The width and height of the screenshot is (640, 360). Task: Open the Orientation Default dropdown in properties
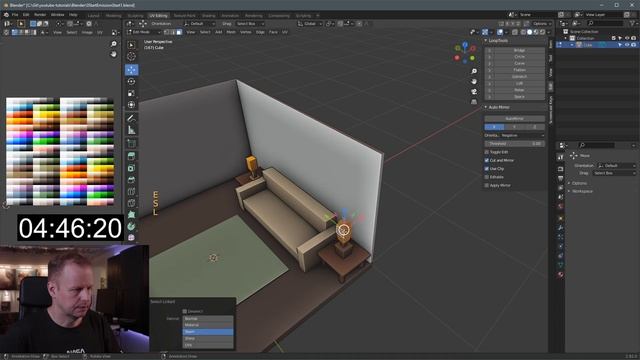[616, 166]
